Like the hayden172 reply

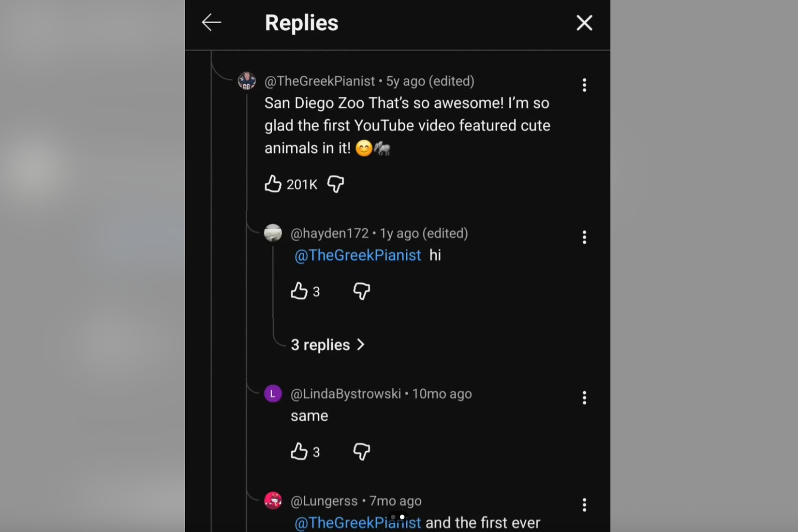(299, 291)
